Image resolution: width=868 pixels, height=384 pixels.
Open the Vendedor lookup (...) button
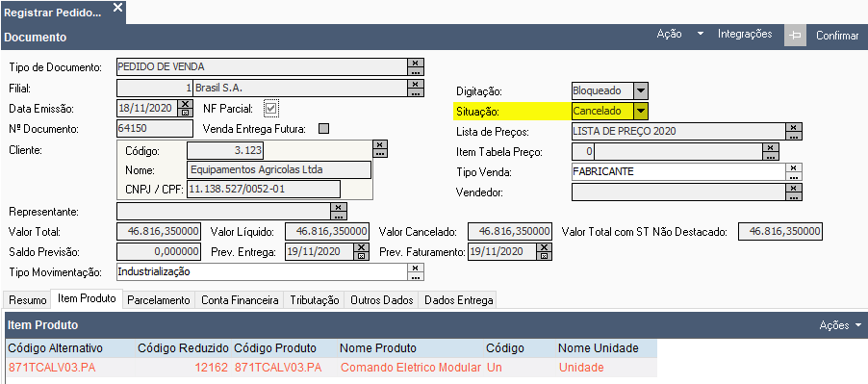pyautogui.click(x=794, y=196)
